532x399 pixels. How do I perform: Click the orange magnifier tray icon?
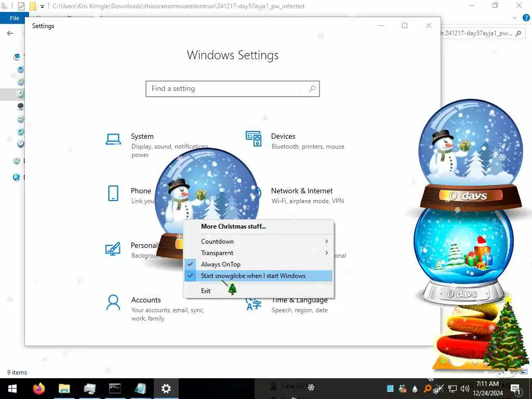click(427, 389)
